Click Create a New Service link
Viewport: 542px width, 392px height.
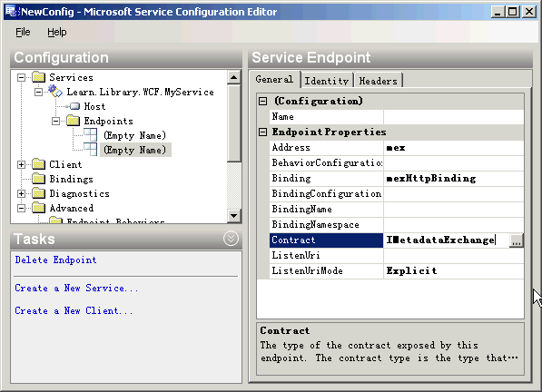point(76,288)
